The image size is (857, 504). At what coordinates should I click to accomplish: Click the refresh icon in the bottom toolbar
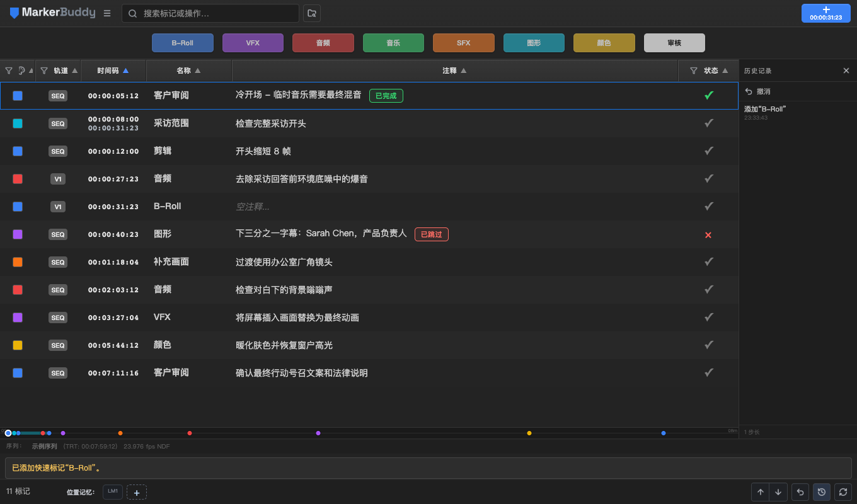[x=843, y=492]
